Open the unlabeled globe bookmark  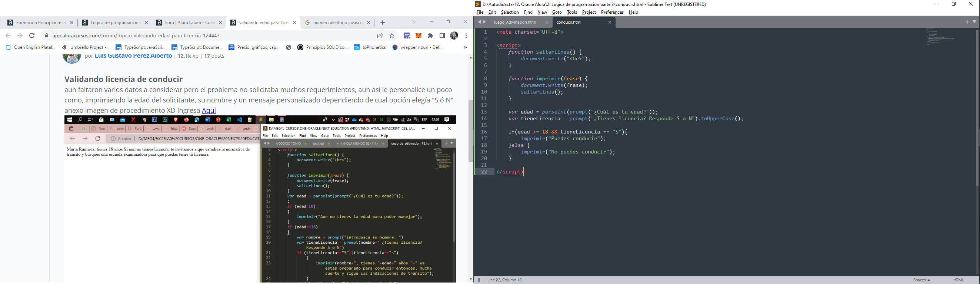(x=289, y=47)
